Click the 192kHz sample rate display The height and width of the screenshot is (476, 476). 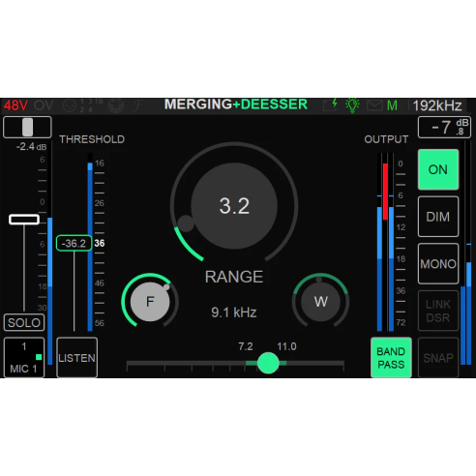(437, 105)
